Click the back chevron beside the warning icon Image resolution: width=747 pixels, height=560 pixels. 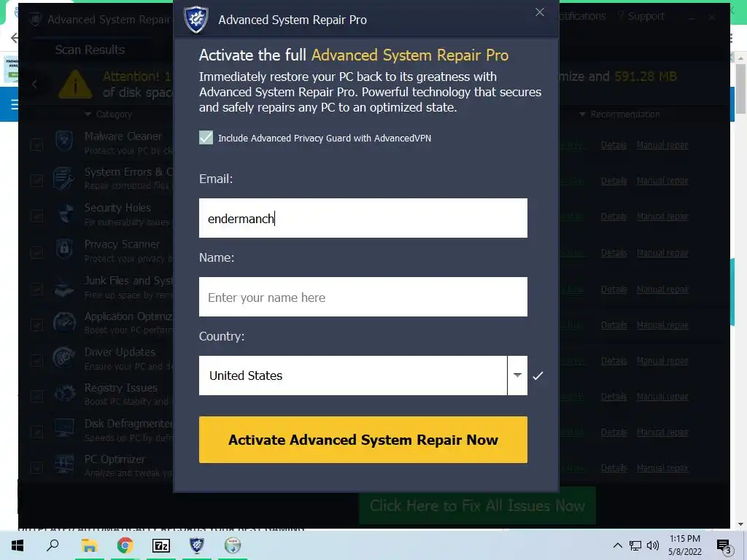point(34,85)
